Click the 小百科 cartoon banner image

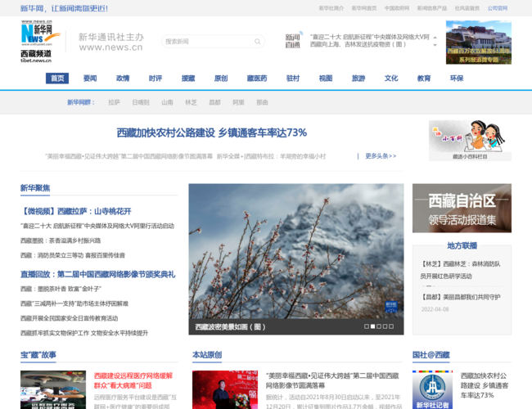(470, 140)
